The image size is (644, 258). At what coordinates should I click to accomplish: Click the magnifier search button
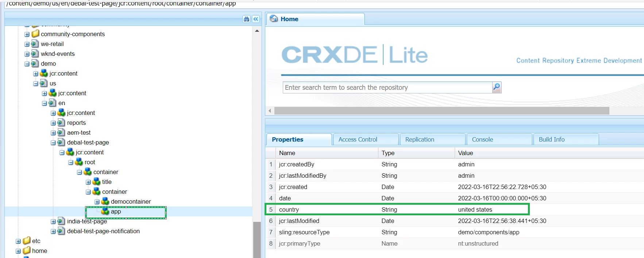coord(497,87)
